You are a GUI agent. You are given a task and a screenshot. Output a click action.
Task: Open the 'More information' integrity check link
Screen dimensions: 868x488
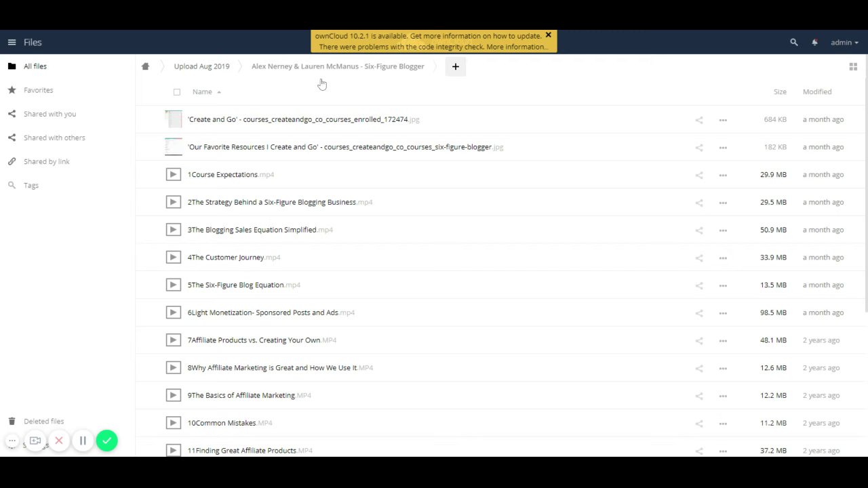pyautogui.click(x=516, y=47)
